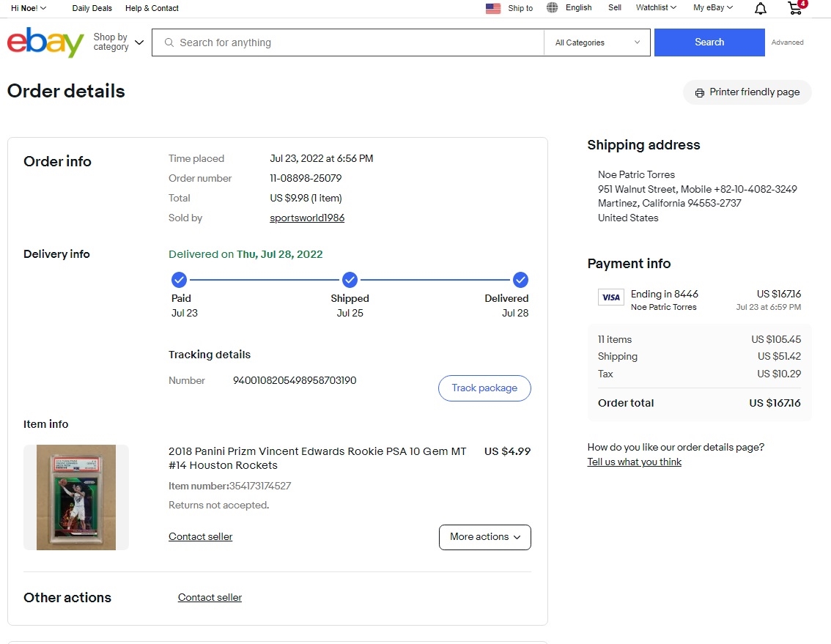This screenshot has height=644, width=831.
Task: Click Printer friendly page button
Action: pyautogui.click(x=747, y=92)
